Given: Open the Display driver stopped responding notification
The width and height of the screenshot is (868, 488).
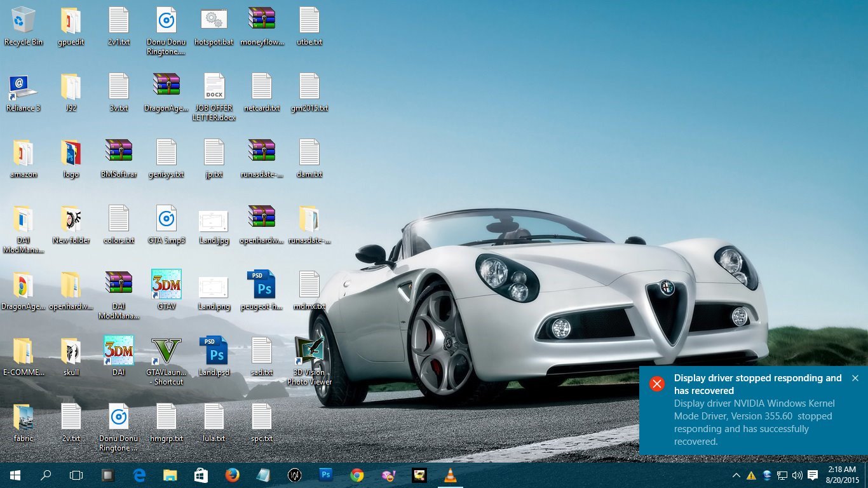Looking at the screenshot, I should [x=754, y=410].
